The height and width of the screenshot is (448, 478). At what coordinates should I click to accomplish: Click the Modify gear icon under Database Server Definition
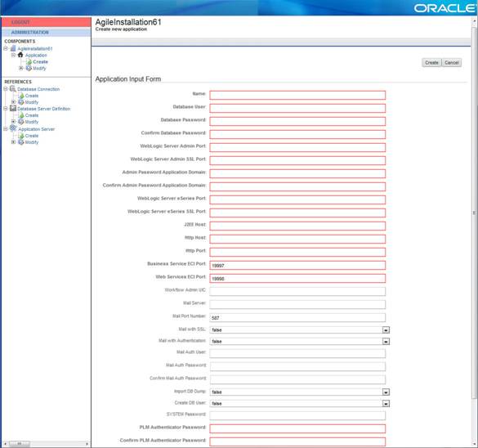21,122
